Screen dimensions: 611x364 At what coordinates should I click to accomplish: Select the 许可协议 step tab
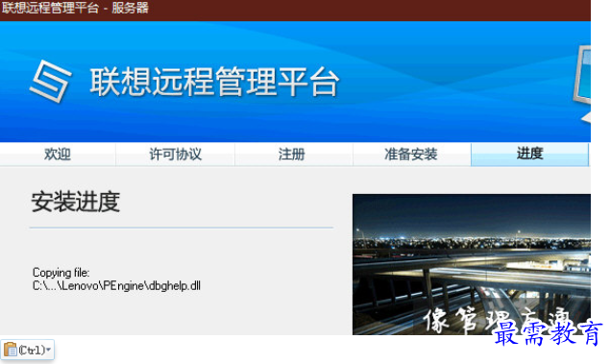[x=176, y=155]
